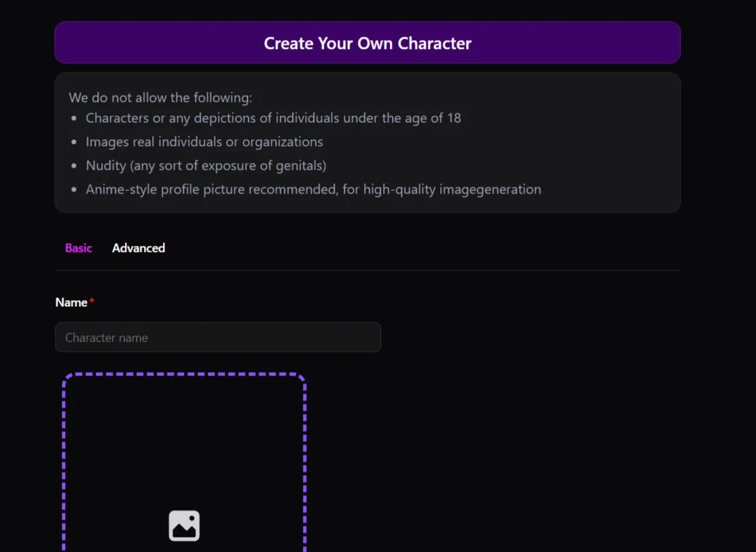Open the Advanced character settings tab

139,248
